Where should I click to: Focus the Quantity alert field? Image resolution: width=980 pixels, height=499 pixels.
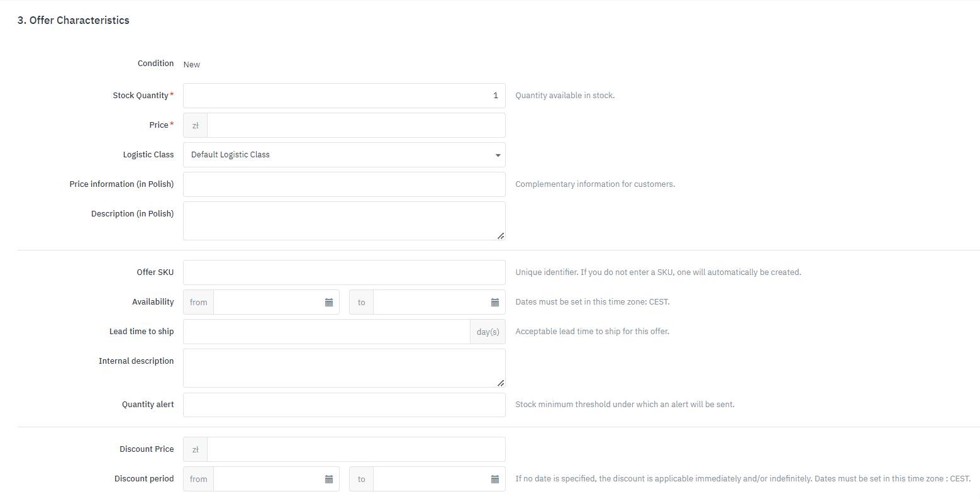[x=343, y=405]
